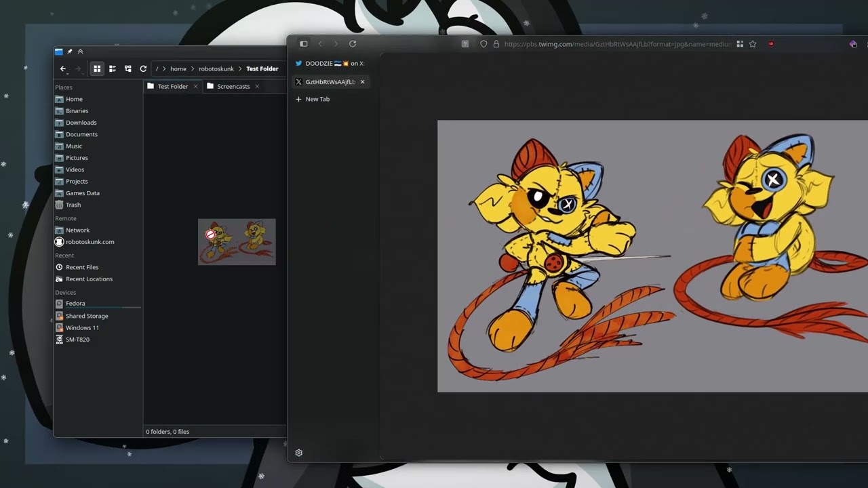Close the GztHbRtWsAAjfLb browser tab
The width and height of the screenshot is (868, 488).
(x=362, y=82)
